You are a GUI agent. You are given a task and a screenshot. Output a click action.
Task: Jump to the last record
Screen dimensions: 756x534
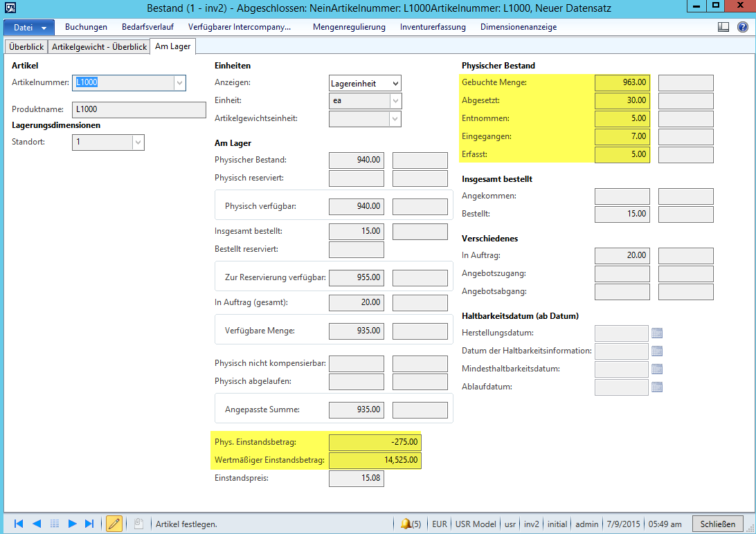point(89,524)
